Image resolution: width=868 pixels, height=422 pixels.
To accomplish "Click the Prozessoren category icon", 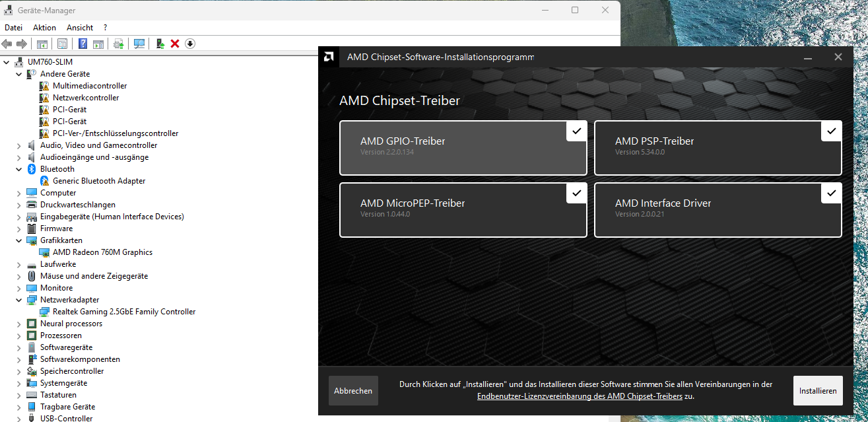I will pyautogui.click(x=32, y=335).
